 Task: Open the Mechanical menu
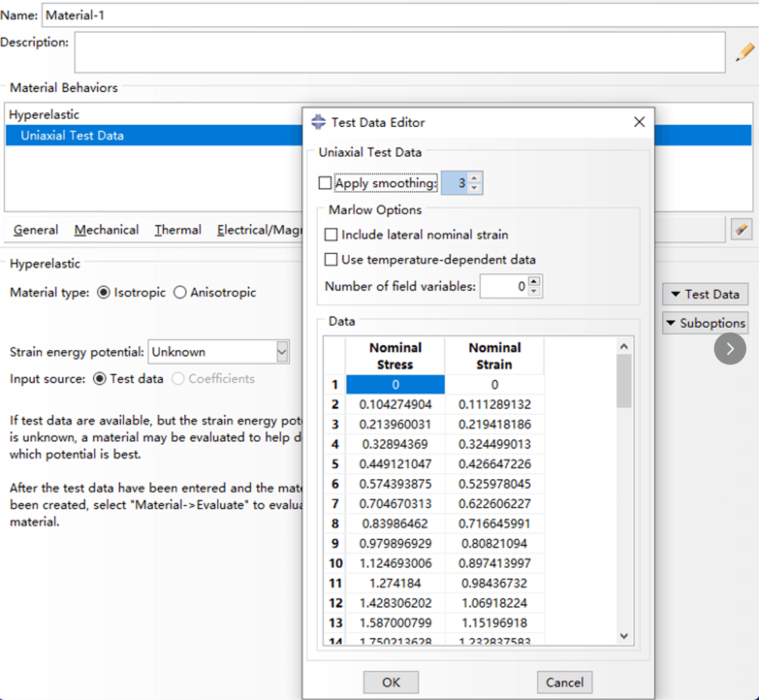click(106, 230)
